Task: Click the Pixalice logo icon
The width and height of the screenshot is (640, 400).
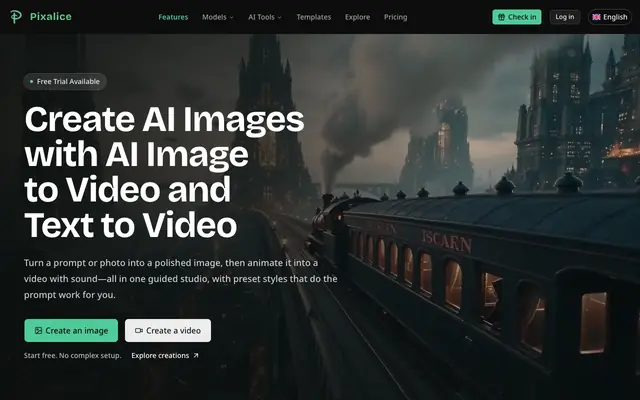Action: (16, 17)
